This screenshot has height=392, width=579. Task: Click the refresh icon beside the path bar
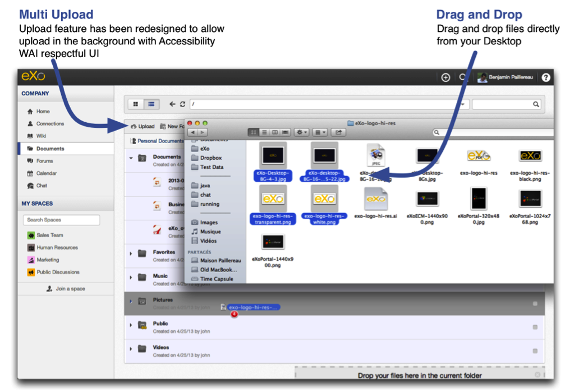pos(182,104)
